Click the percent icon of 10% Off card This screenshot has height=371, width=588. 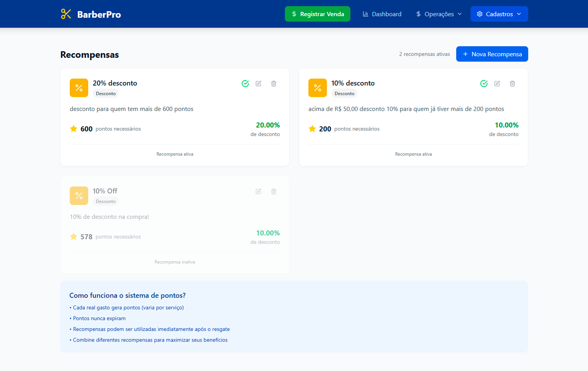[79, 196]
